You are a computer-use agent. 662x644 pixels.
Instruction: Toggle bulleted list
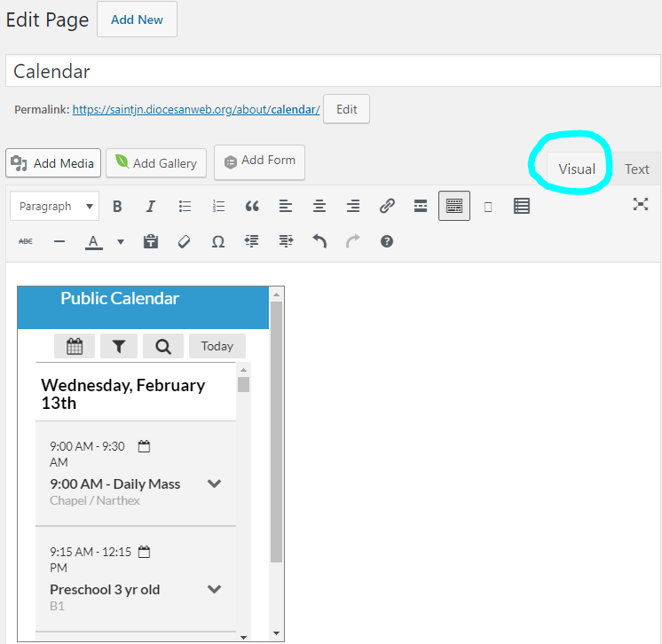[185, 207]
